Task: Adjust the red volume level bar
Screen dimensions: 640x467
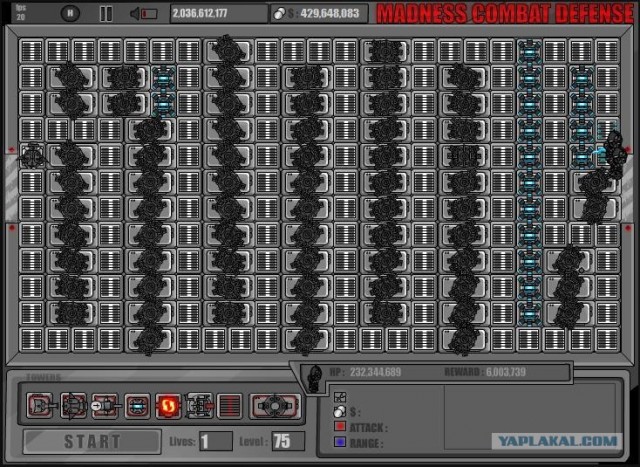Action: (149, 14)
